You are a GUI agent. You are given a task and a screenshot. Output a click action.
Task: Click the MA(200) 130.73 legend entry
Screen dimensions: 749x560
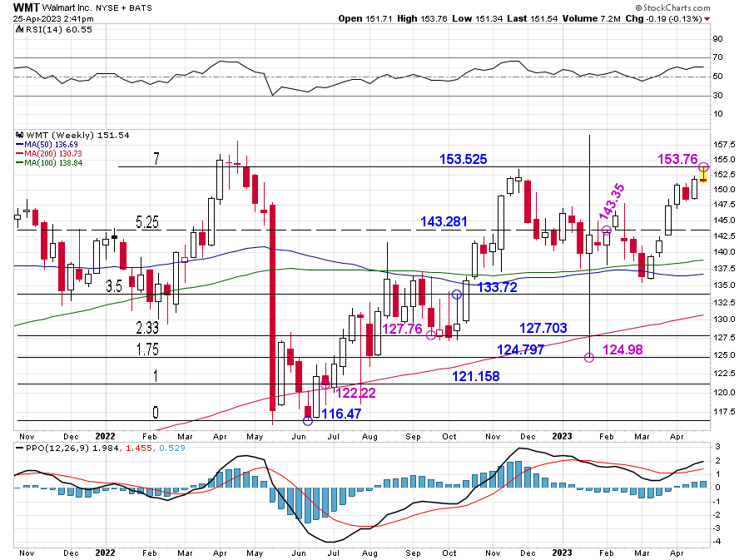(x=49, y=153)
